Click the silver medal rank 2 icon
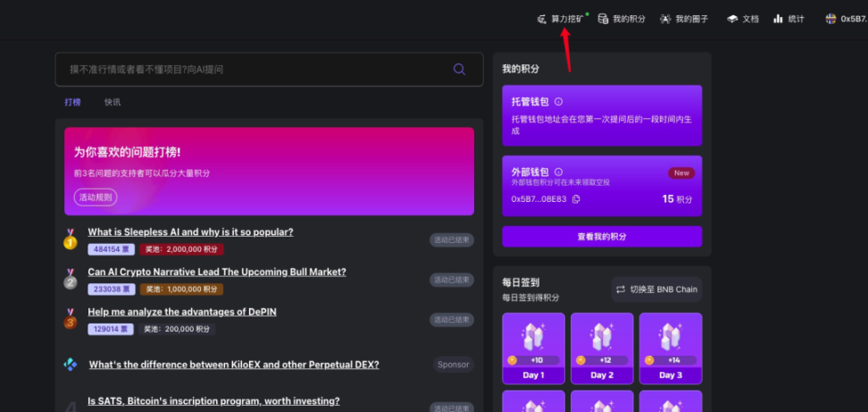Viewport: 868px width, 412px height. coord(71,279)
